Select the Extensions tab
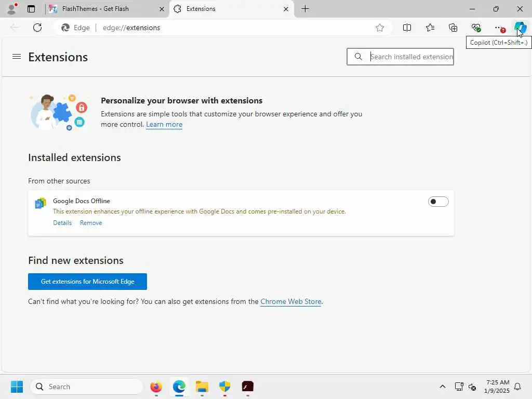The image size is (532, 399). (232, 9)
